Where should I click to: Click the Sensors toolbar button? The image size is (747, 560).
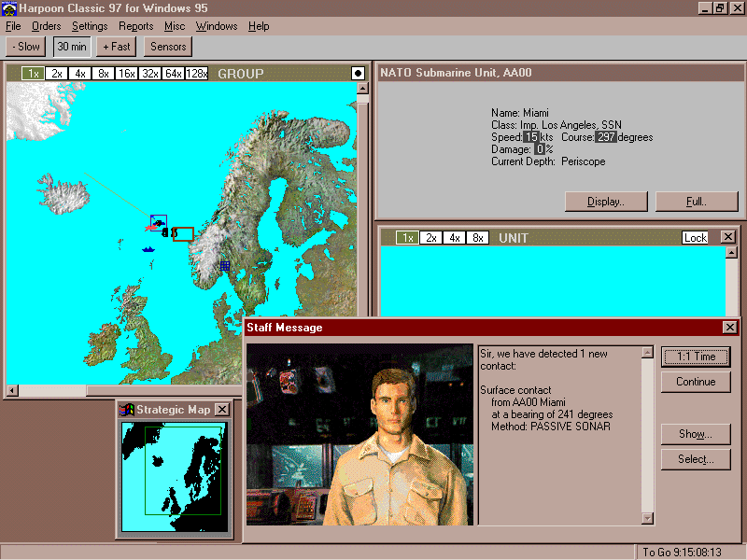[x=168, y=47]
